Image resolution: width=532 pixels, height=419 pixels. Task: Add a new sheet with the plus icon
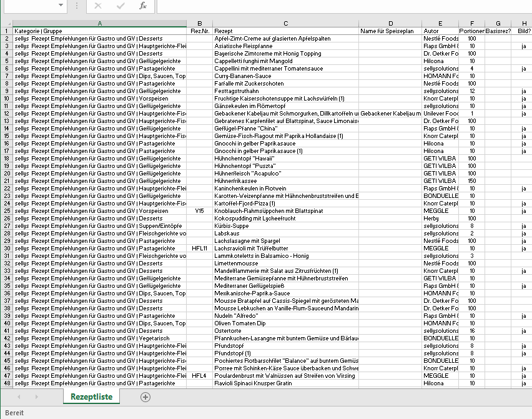145,397
